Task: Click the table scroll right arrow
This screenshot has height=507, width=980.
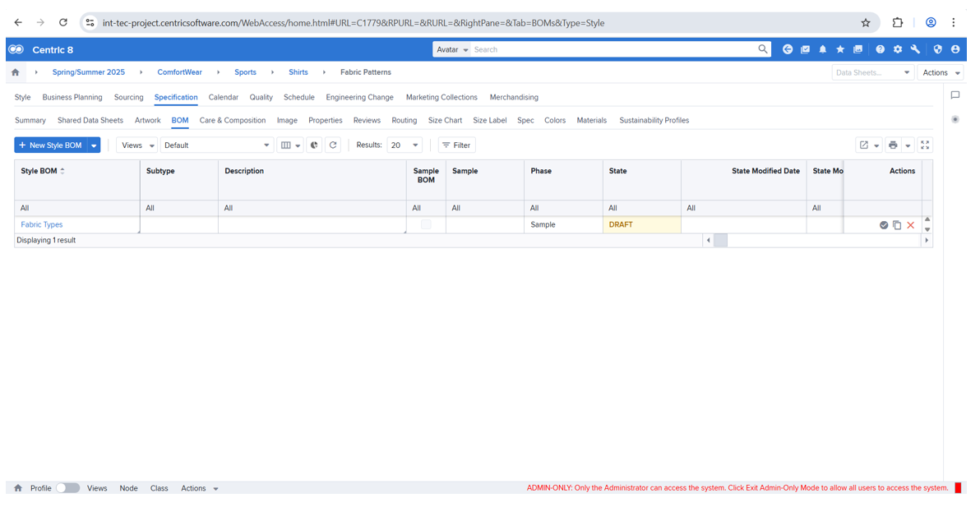Action: [927, 241]
